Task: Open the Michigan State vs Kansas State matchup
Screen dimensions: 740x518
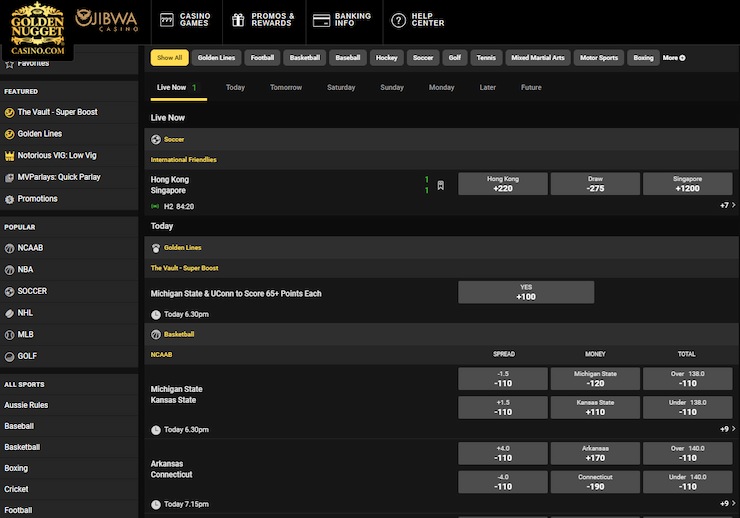Action: coord(177,394)
